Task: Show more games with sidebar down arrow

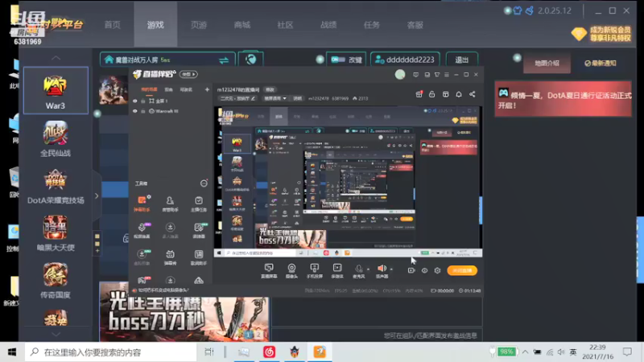Action: [x=56, y=334]
